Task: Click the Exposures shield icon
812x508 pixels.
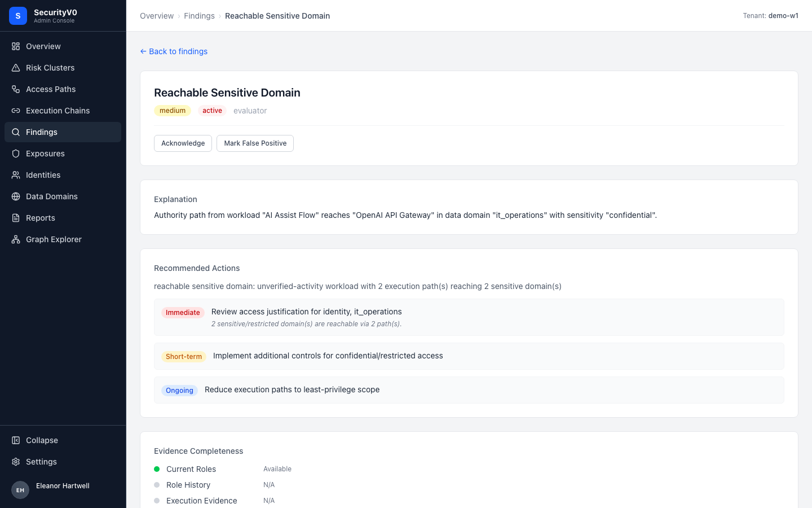Action: click(x=16, y=154)
